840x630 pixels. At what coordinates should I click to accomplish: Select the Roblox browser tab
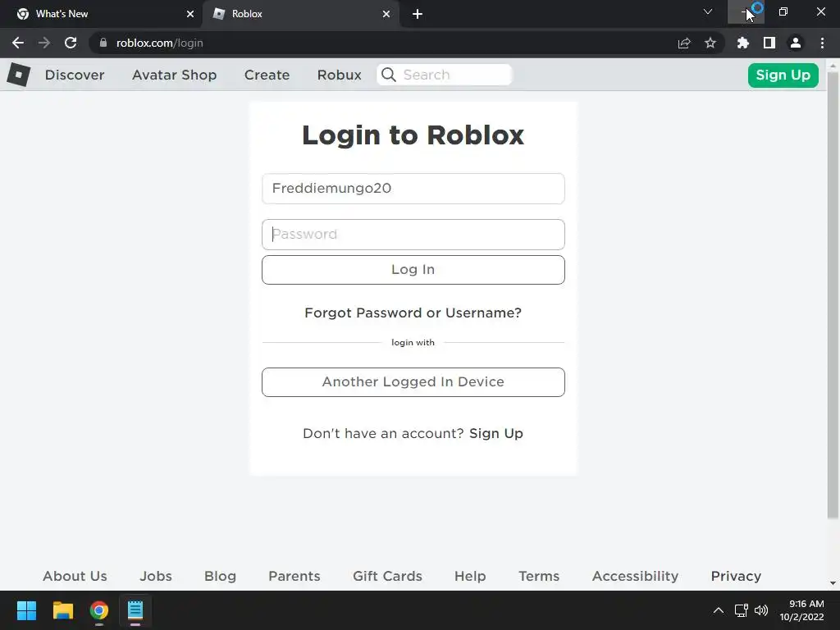(301, 14)
